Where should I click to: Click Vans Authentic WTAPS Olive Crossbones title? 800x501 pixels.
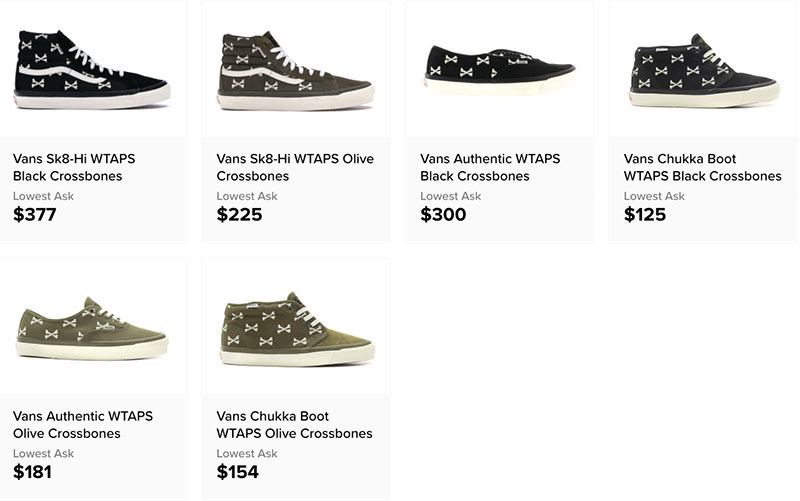pyautogui.click(x=83, y=425)
